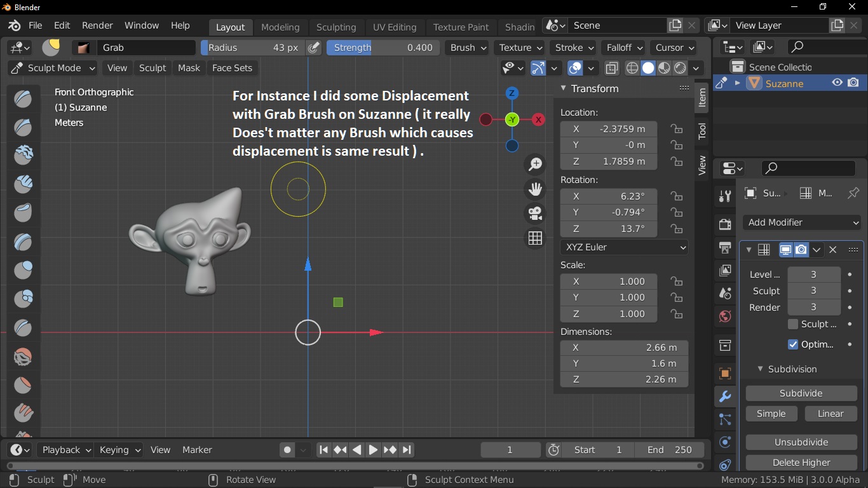Toggle X-ray view icon
The image size is (868, 488).
pyautogui.click(x=611, y=68)
